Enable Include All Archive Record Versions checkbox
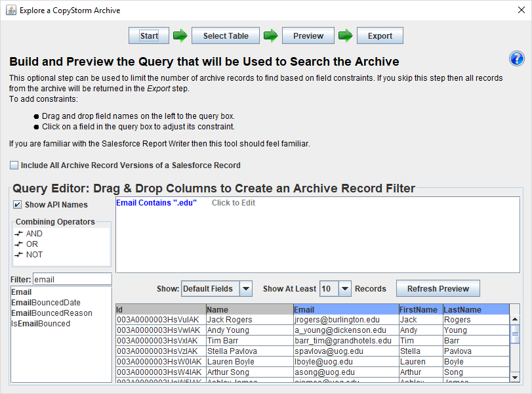This screenshot has height=394, width=532. coord(14,165)
